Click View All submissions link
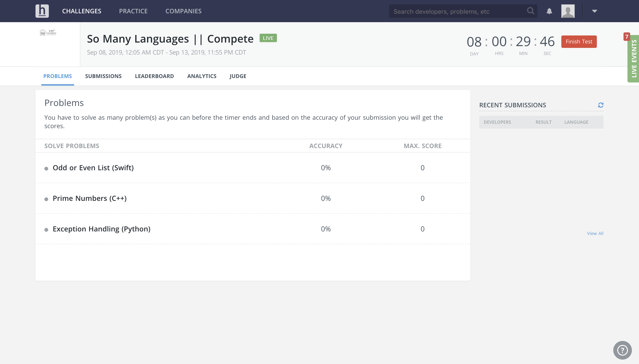Screen dimensions: 639x364 (x=595, y=233)
